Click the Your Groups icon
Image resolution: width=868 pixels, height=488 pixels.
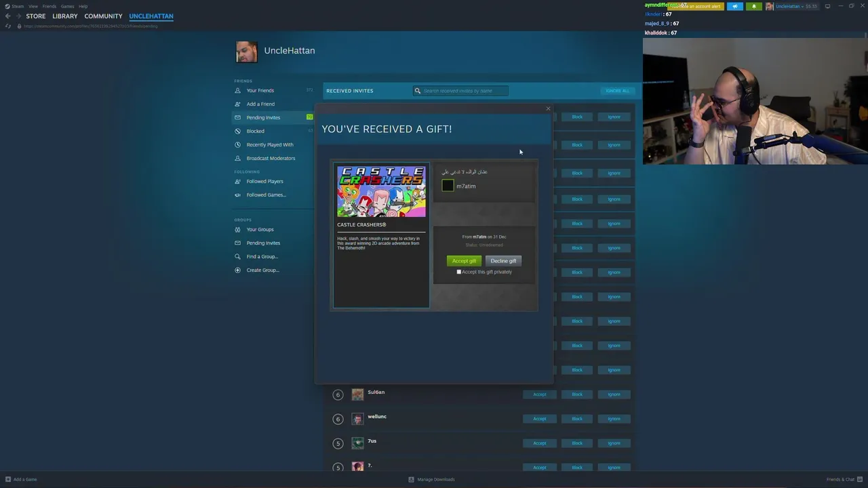point(237,229)
